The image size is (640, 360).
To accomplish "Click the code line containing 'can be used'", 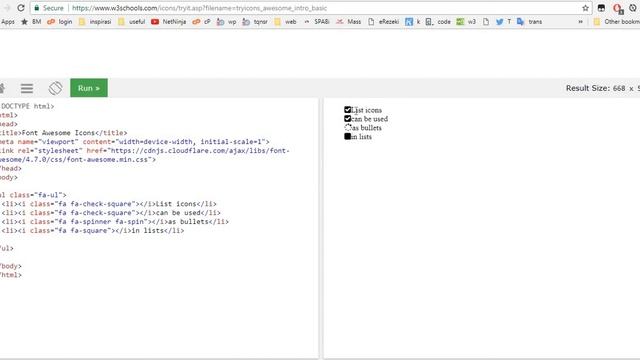I will click(x=111, y=213).
